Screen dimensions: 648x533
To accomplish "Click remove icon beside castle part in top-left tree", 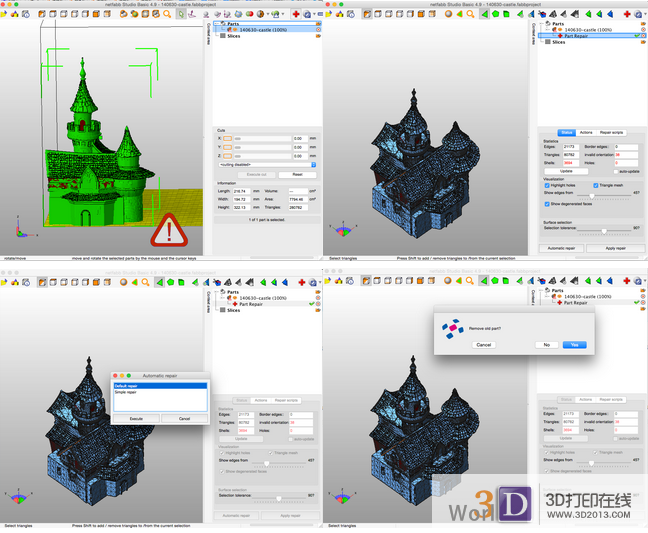I will pyautogui.click(x=318, y=29).
